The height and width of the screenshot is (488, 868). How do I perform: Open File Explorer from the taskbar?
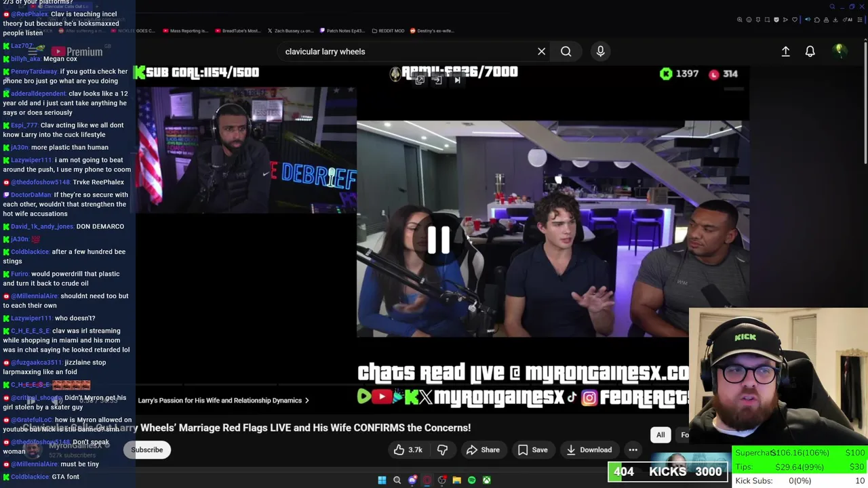coord(456,480)
